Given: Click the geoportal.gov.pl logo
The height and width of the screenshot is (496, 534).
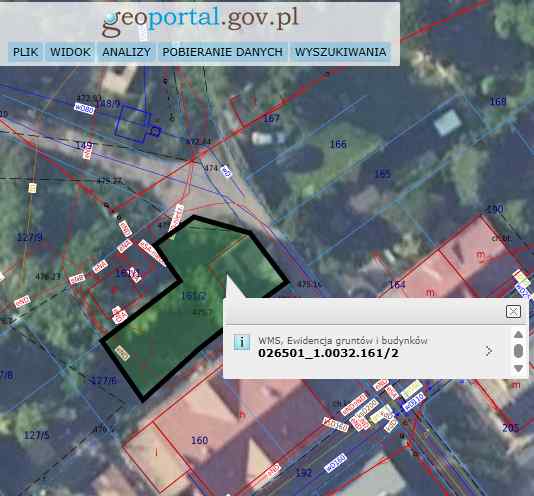Looking at the screenshot, I should pos(201,20).
